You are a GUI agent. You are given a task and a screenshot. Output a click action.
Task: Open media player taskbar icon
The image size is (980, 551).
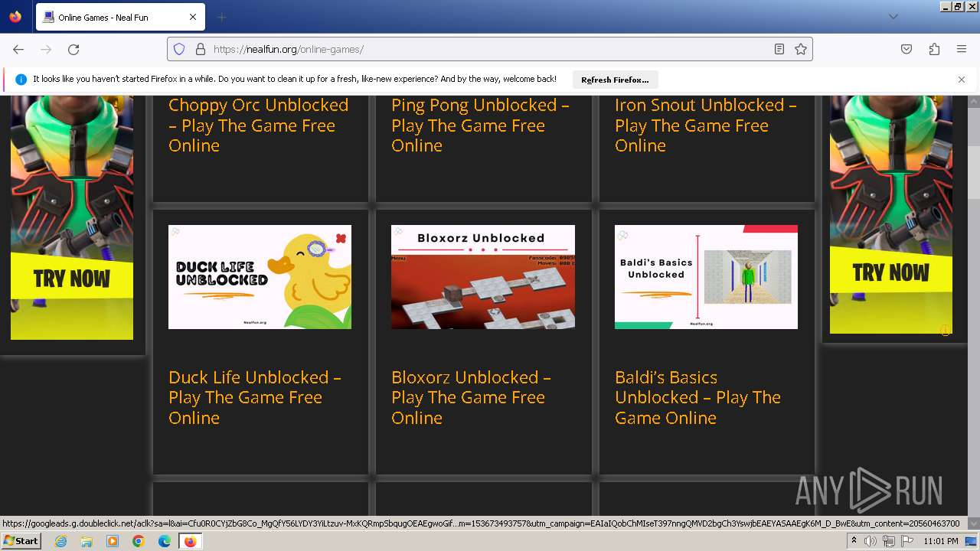click(113, 541)
